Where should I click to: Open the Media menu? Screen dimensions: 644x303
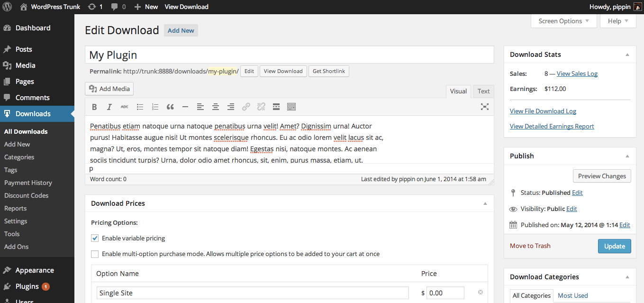pyautogui.click(x=37, y=65)
